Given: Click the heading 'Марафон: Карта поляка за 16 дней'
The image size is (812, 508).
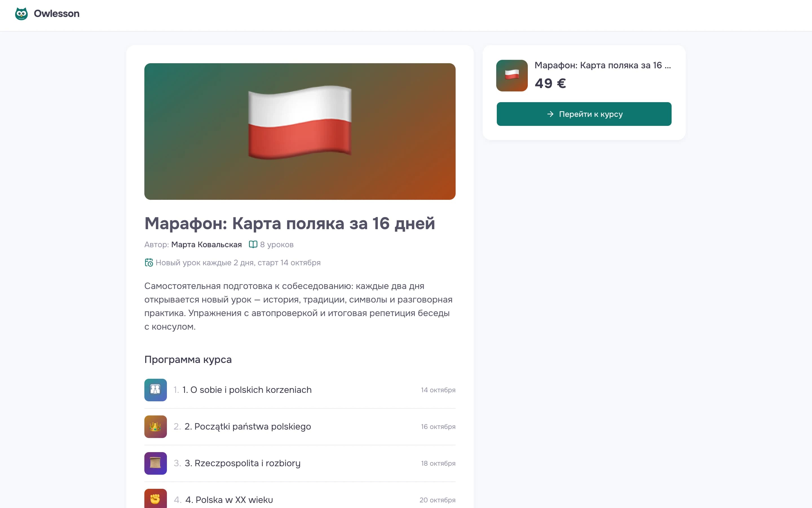Looking at the screenshot, I should (x=290, y=224).
